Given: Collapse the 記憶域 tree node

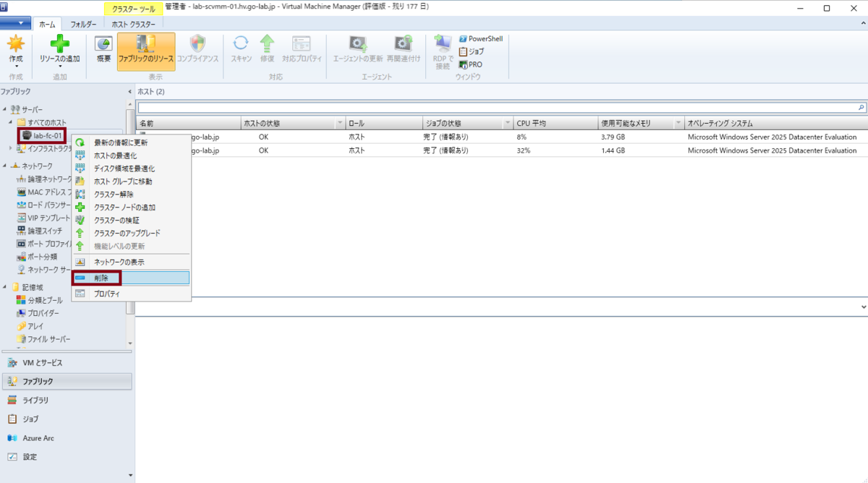Looking at the screenshot, I should (5, 287).
